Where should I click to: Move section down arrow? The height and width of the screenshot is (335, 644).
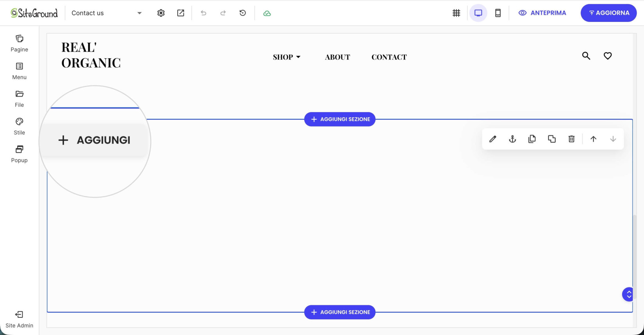point(613,139)
